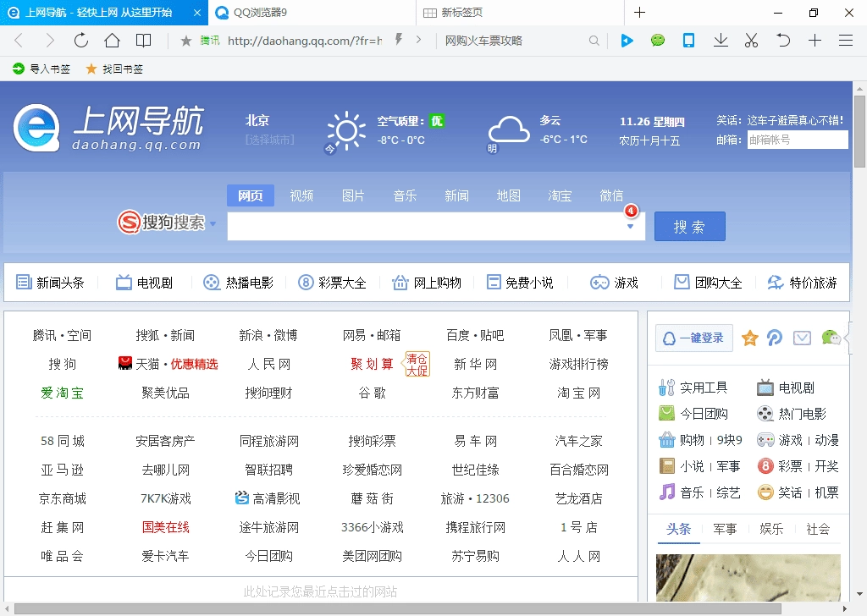Switch to the QQ浏览器9 tab
Image resolution: width=867 pixels, height=616 pixels.
312,12
